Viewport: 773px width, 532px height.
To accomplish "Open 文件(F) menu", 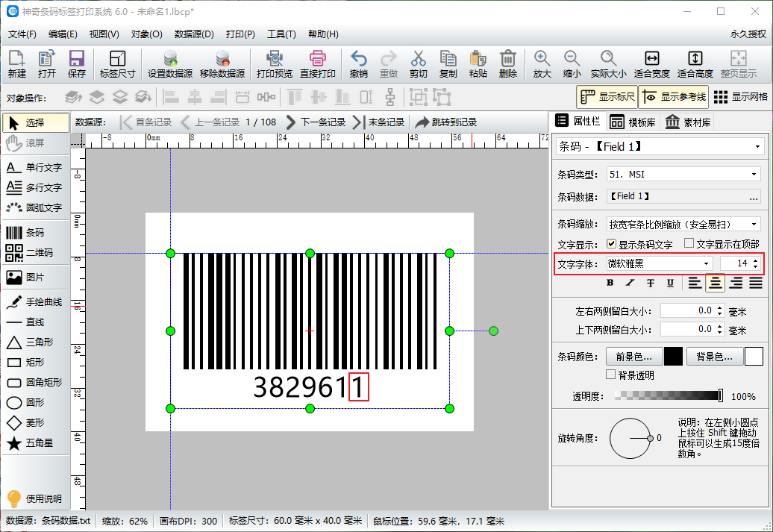I will pos(22,34).
